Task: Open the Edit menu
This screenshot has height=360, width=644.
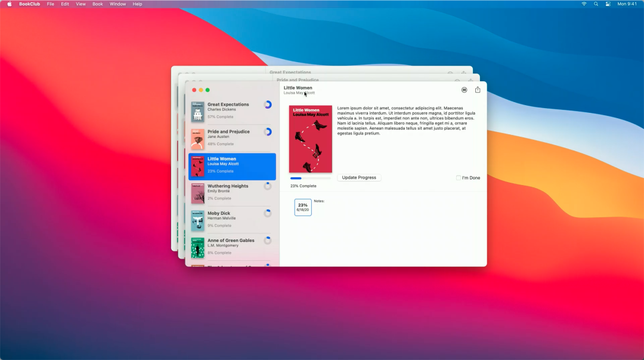Action: [x=65, y=4]
